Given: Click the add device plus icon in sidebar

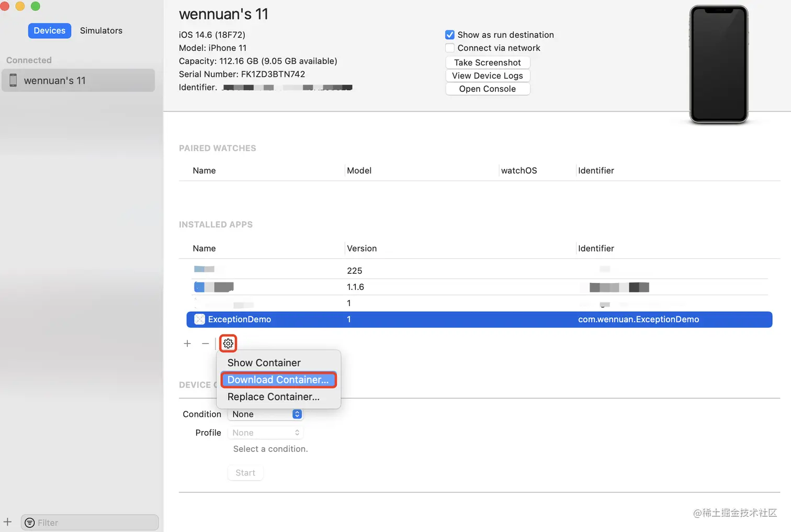Looking at the screenshot, I should [7, 522].
